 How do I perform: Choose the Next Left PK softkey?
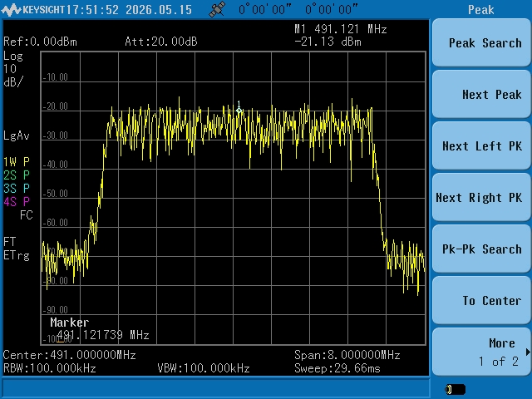[481, 146]
